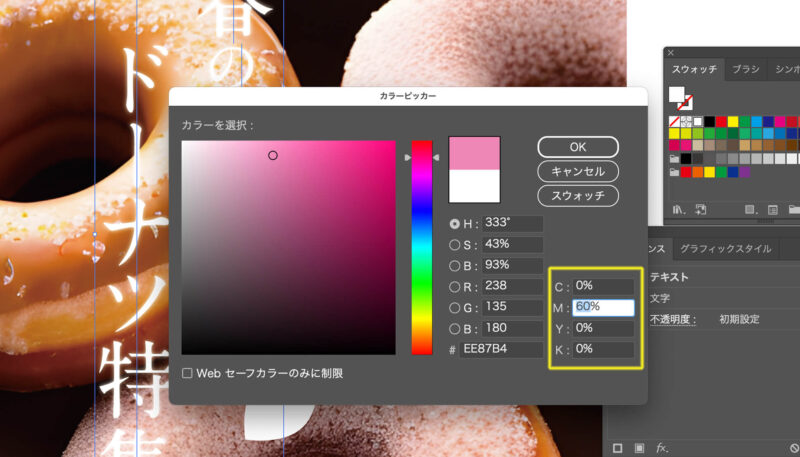Click the M magenta field showing 60%
800x457 pixels.
coord(603,308)
